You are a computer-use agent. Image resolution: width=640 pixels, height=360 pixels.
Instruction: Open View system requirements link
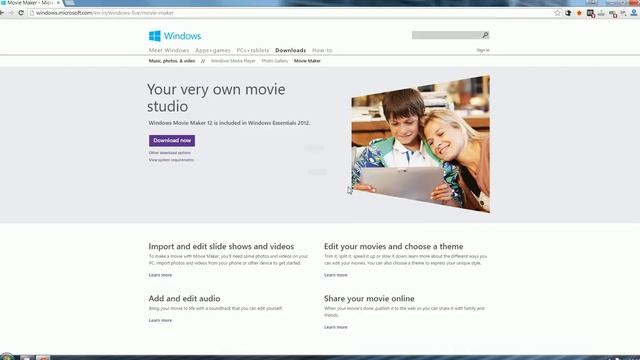(171, 160)
